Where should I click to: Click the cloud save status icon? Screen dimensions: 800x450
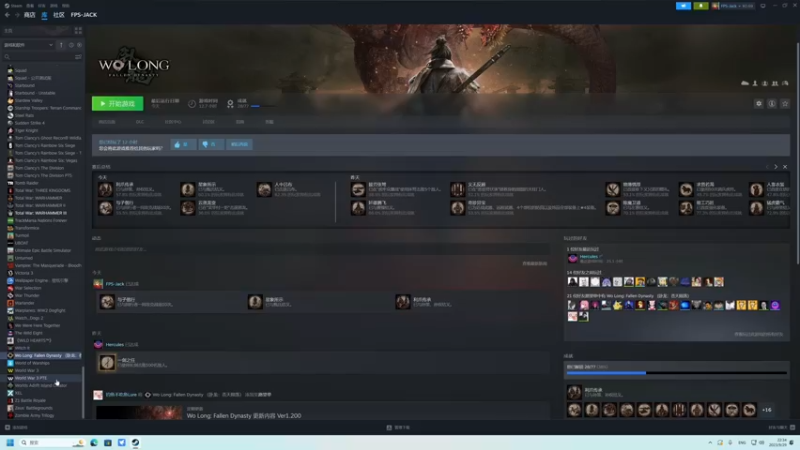tap(745, 83)
